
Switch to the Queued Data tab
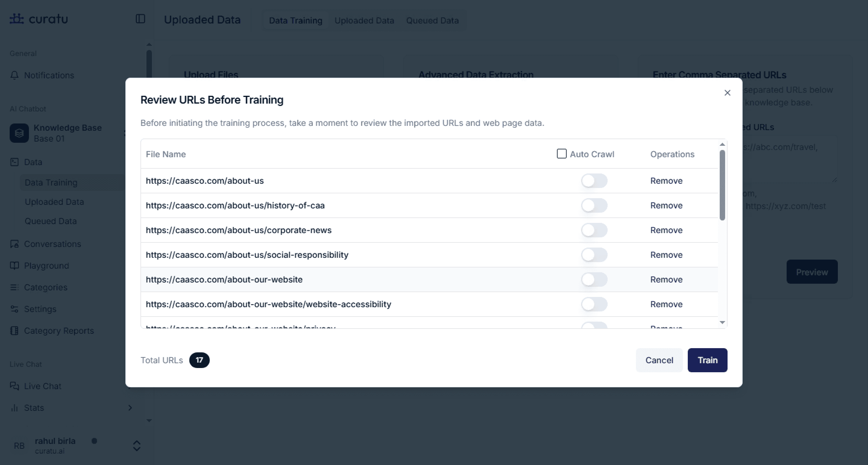[432, 20]
